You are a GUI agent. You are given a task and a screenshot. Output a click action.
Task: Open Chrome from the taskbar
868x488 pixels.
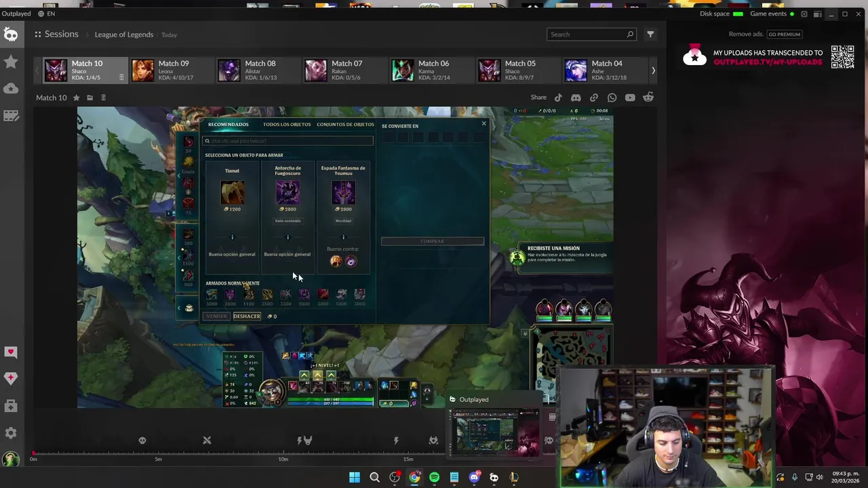pyautogui.click(x=414, y=477)
